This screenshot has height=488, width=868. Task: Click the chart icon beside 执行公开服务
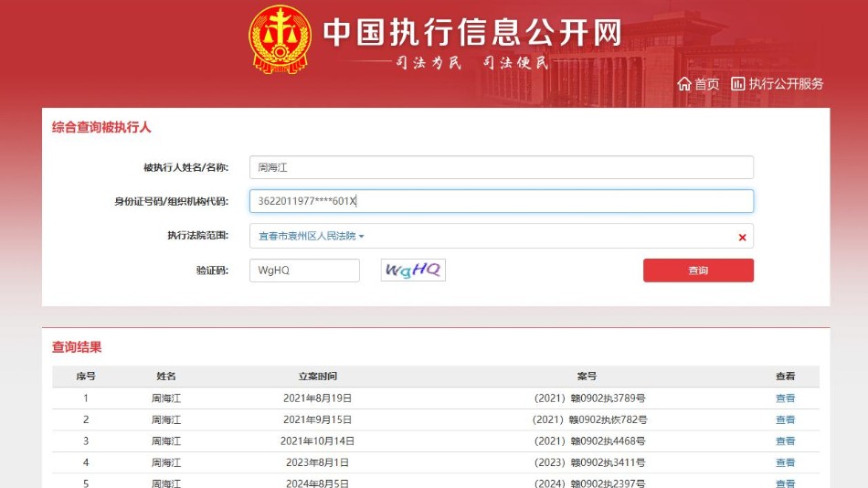(738, 84)
